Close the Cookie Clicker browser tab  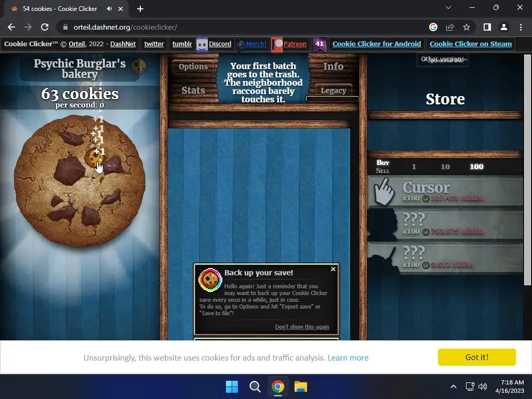[x=121, y=9]
